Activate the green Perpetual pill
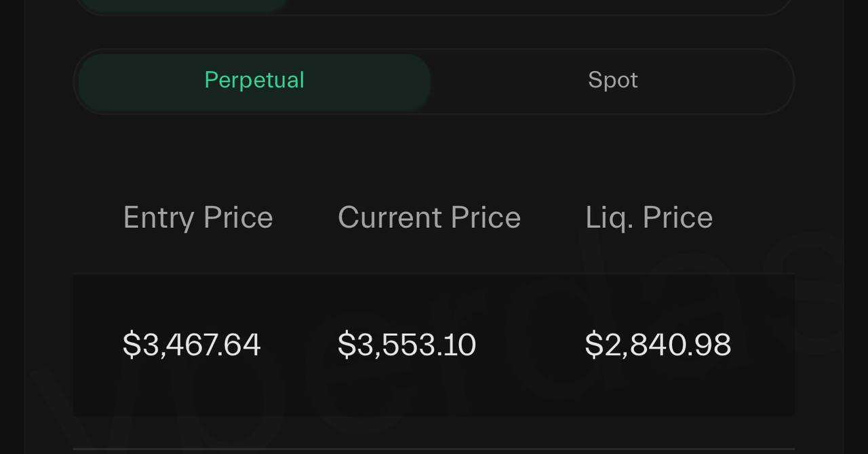This screenshot has height=454, width=868. click(254, 81)
